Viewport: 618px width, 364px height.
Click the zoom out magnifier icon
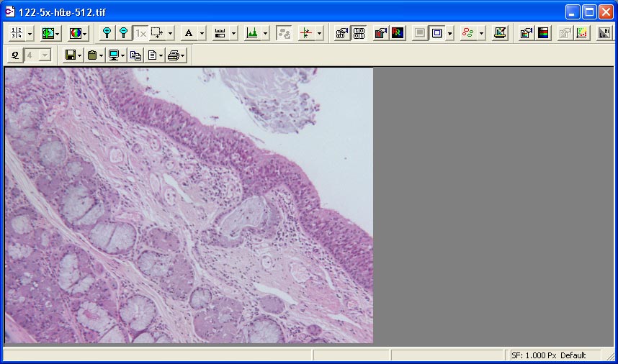[123, 33]
